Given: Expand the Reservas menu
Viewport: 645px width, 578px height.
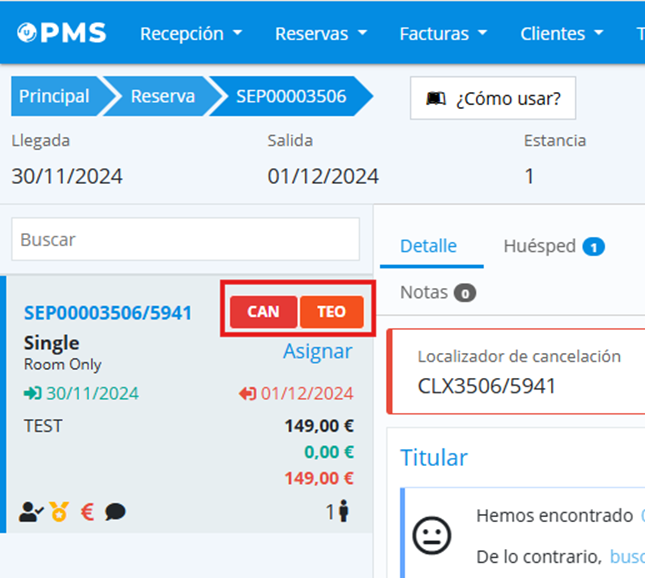Looking at the screenshot, I should tap(321, 33).
